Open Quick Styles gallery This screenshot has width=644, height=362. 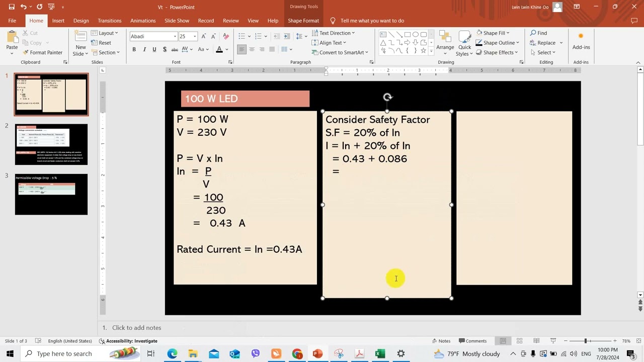(464, 43)
